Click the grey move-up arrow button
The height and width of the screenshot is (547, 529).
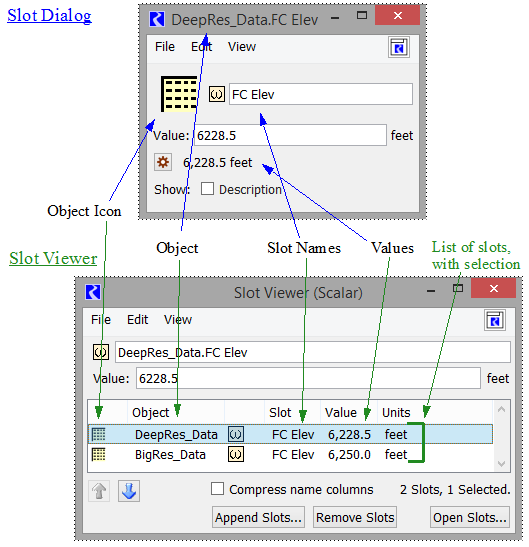pyautogui.click(x=99, y=491)
